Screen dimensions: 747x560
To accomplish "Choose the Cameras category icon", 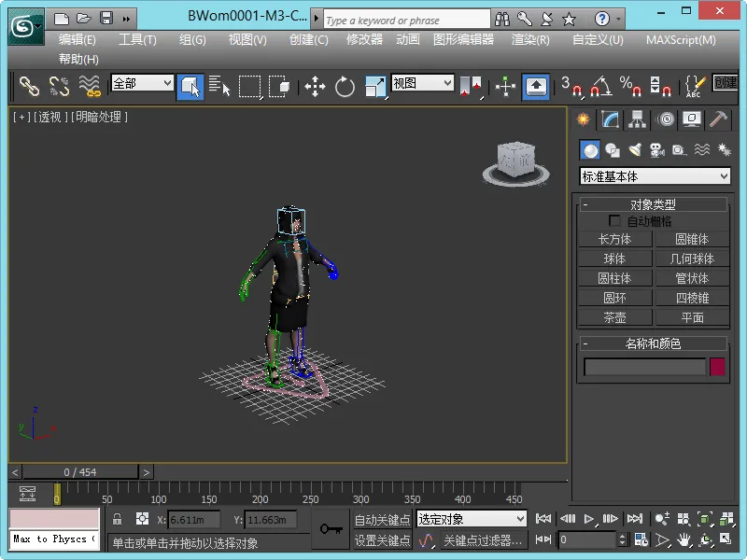I will pyautogui.click(x=656, y=150).
